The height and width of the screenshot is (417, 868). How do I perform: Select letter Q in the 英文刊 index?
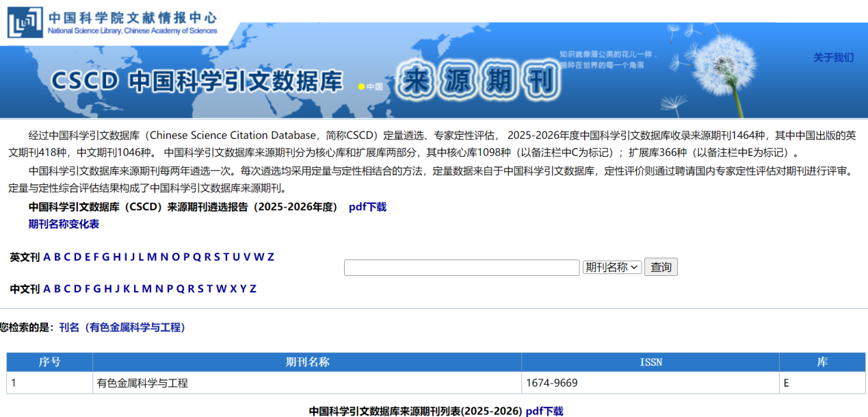tap(197, 257)
